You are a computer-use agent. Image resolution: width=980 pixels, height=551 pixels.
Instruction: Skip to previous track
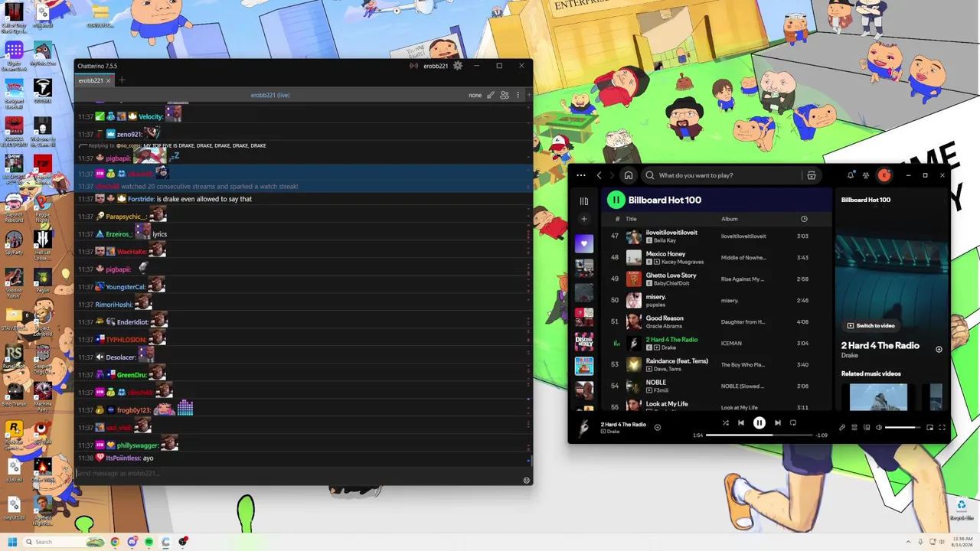(741, 422)
